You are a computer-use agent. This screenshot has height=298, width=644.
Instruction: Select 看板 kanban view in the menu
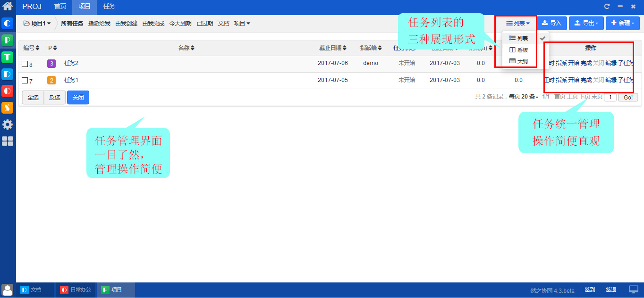tap(518, 50)
